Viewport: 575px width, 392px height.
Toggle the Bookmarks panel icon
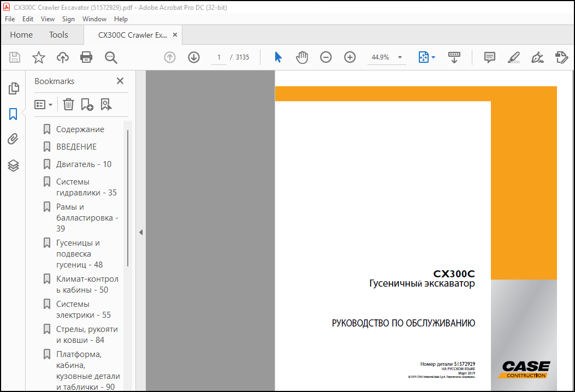[13, 114]
